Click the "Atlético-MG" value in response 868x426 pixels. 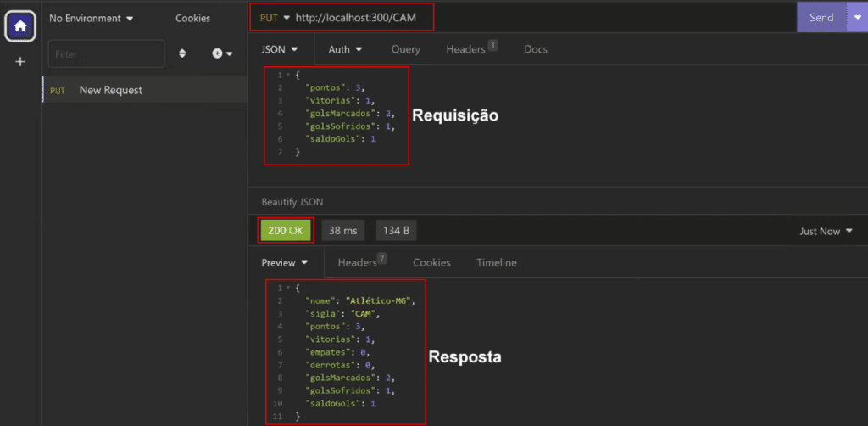[x=380, y=300]
